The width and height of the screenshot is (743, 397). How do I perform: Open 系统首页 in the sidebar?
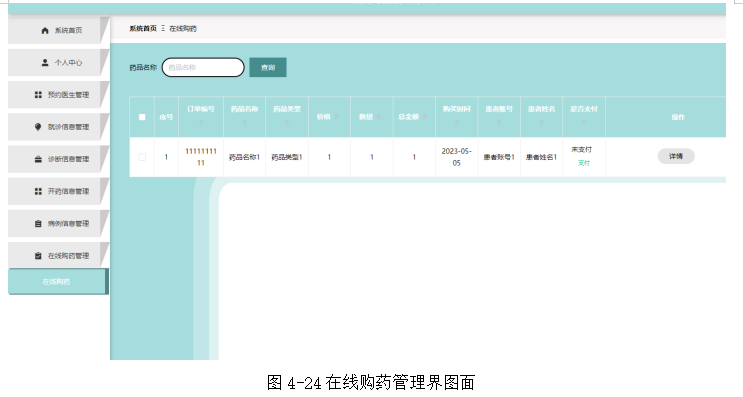[x=59, y=30]
